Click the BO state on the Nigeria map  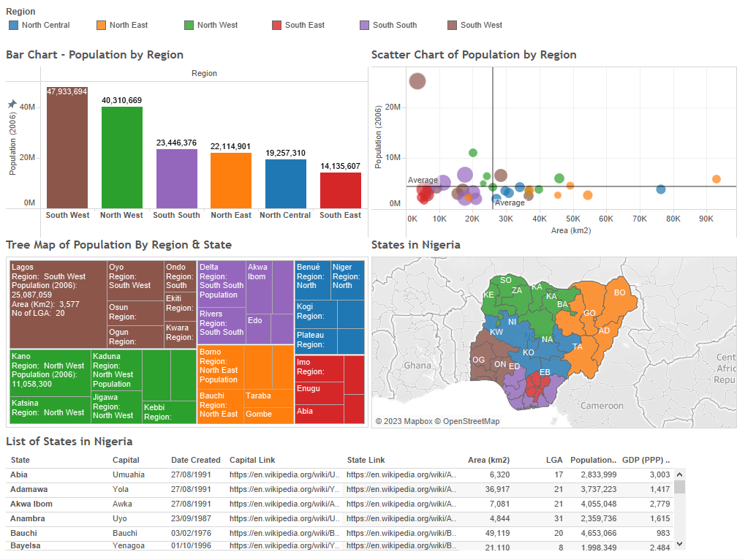coord(619,292)
